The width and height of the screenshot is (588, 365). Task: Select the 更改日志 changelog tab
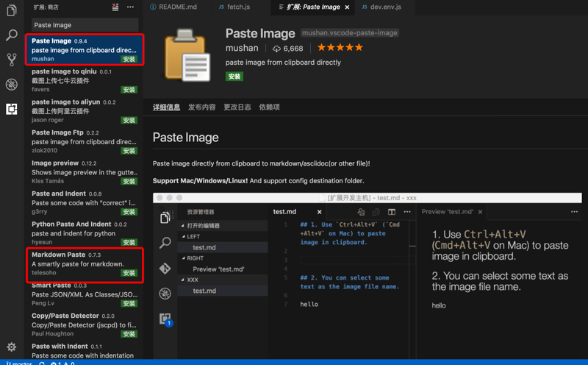pos(237,107)
